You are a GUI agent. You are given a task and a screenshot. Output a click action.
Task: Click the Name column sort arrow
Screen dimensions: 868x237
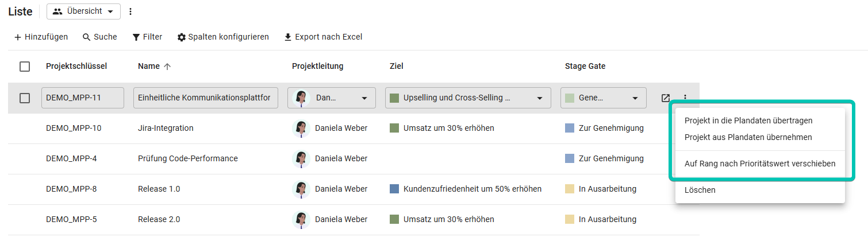point(167,67)
